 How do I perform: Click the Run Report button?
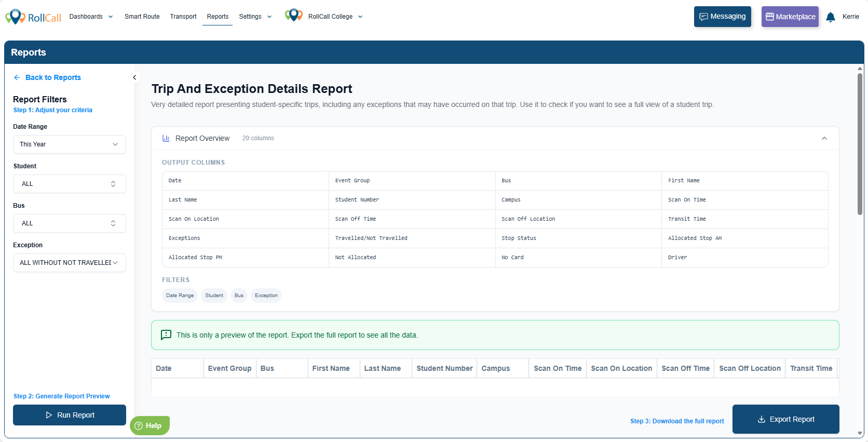click(x=70, y=415)
